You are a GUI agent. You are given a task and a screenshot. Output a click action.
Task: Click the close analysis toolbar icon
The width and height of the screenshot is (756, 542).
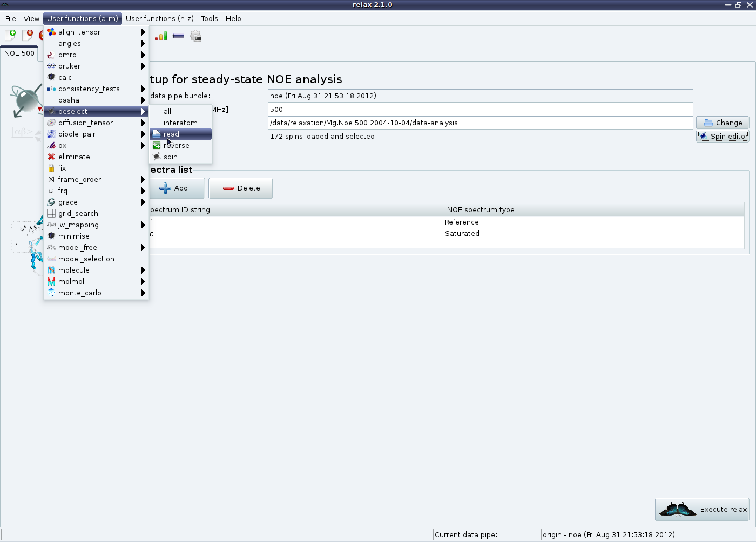point(28,36)
